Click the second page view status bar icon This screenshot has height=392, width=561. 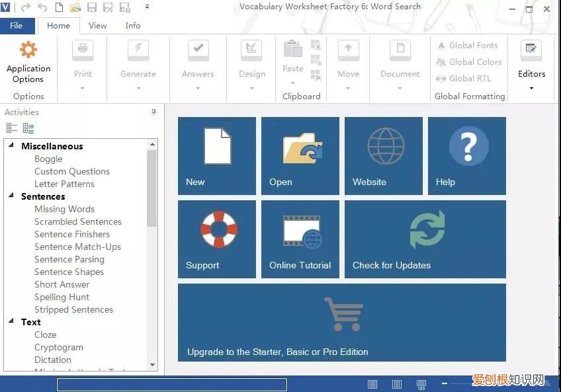click(397, 385)
